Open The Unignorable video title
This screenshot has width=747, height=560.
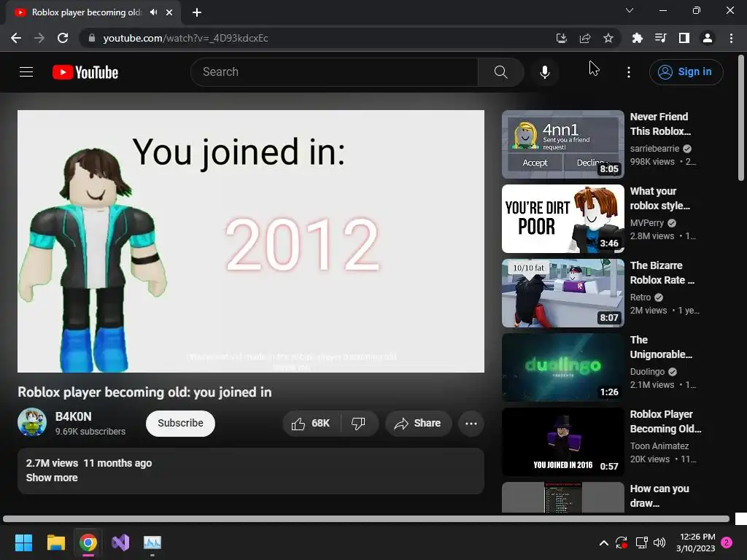click(x=661, y=347)
